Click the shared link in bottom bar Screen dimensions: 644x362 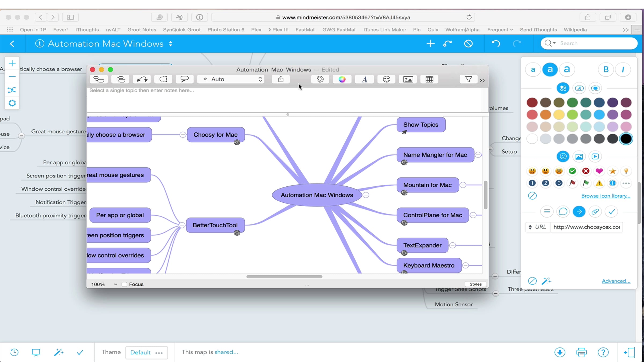pyautogui.click(x=226, y=352)
